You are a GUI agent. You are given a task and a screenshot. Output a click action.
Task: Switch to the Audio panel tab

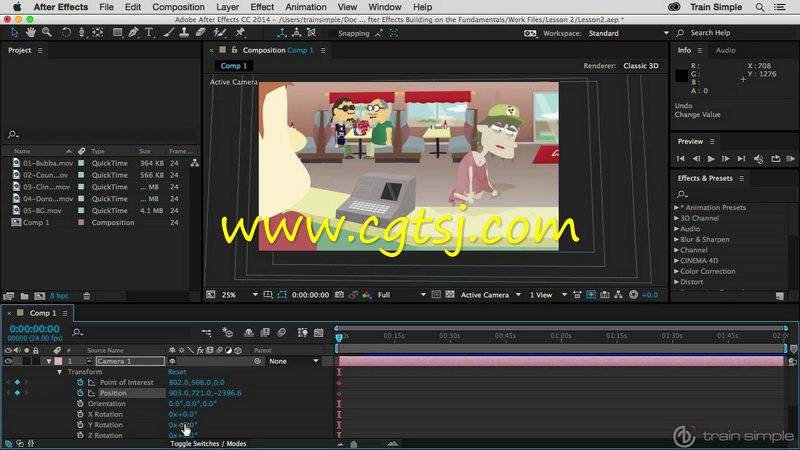coord(726,50)
